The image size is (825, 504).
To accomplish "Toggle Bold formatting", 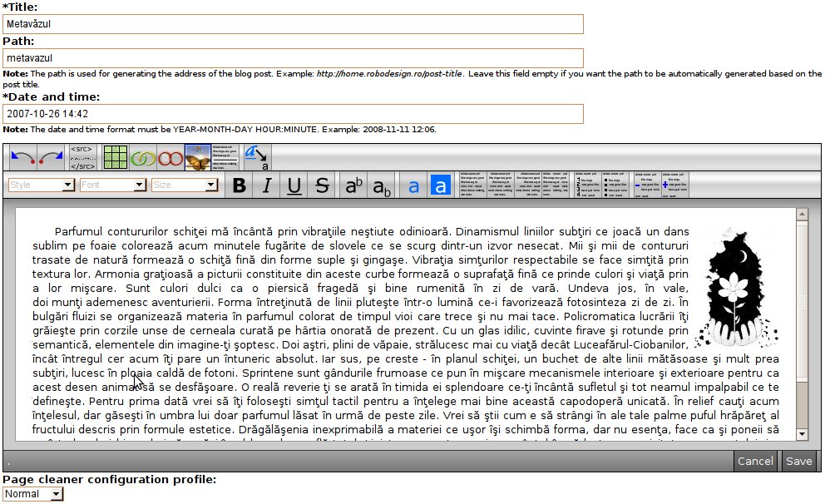I will (x=240, y=185).
